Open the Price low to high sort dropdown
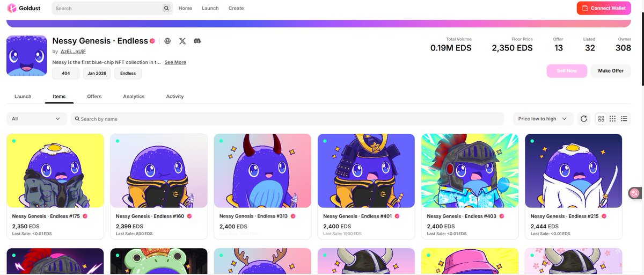 click(x=543, y=119)
